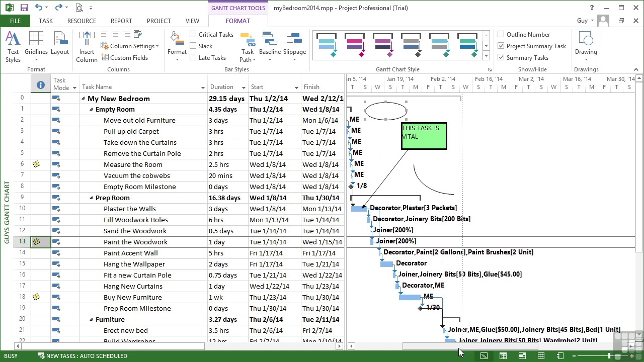Align column text center
Image resolution: width=644 pixels, height=362 pixels.
116,34
